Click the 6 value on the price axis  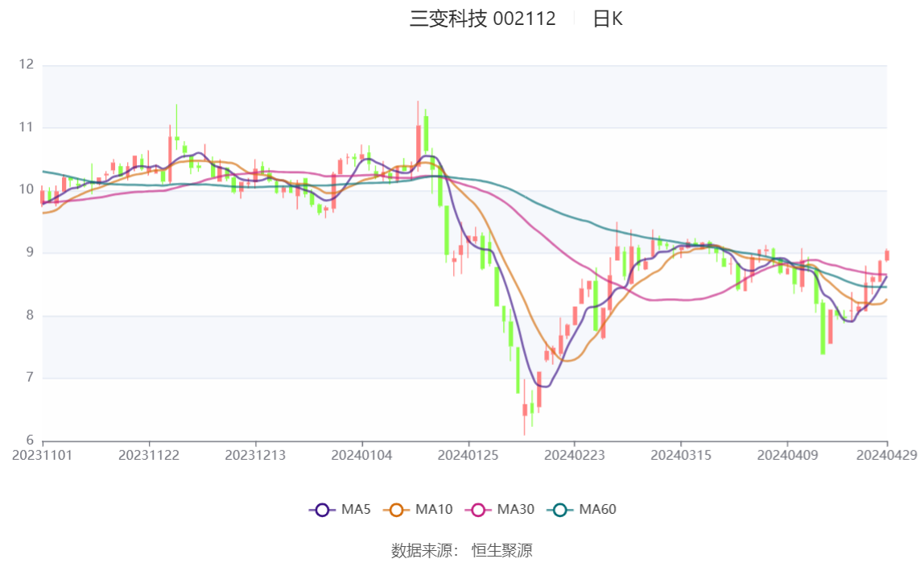point(30,441)
